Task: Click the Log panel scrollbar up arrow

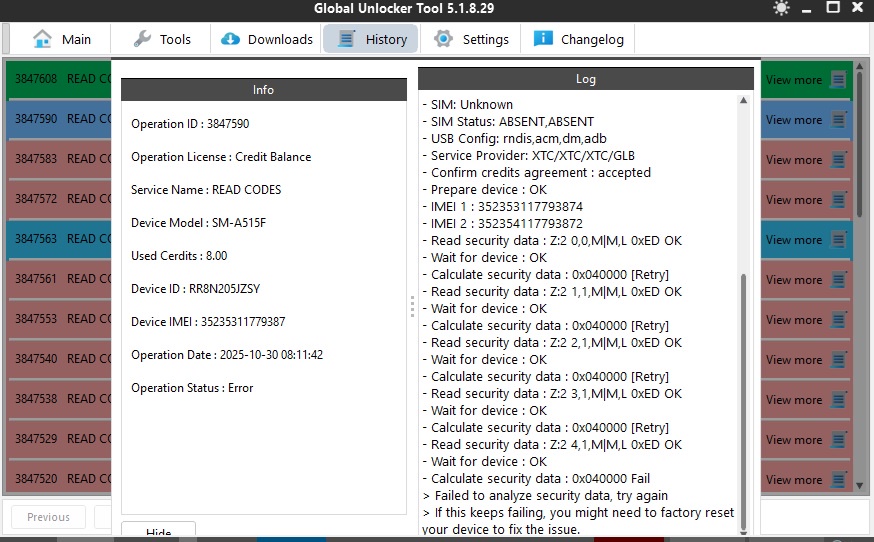Action: (745, 100)
